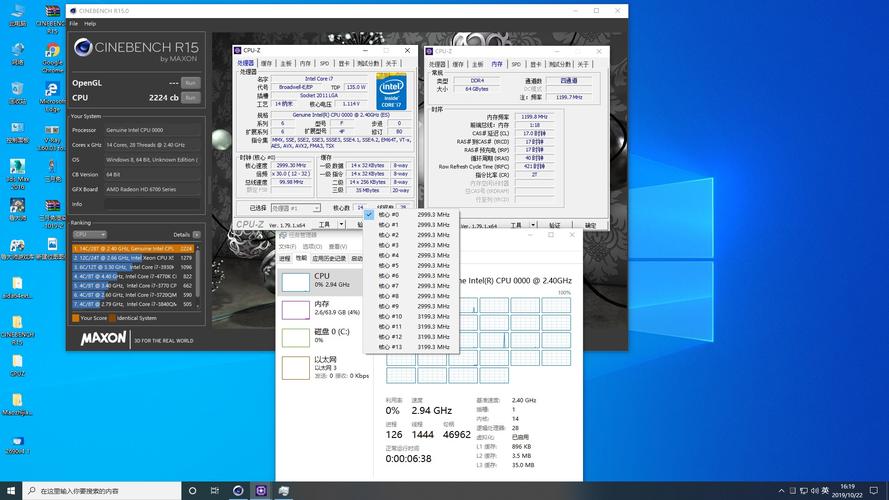
Task: Select Memory in Task Manager sidebar
Action: point(321,309)
